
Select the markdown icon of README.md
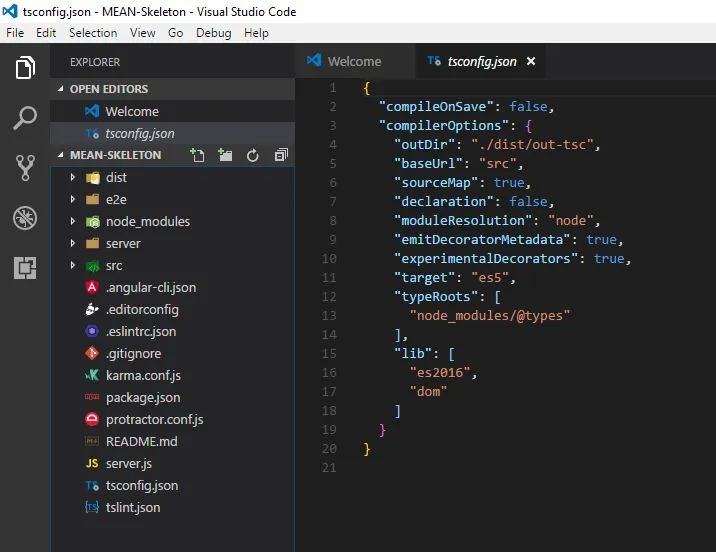pos(92,441)
